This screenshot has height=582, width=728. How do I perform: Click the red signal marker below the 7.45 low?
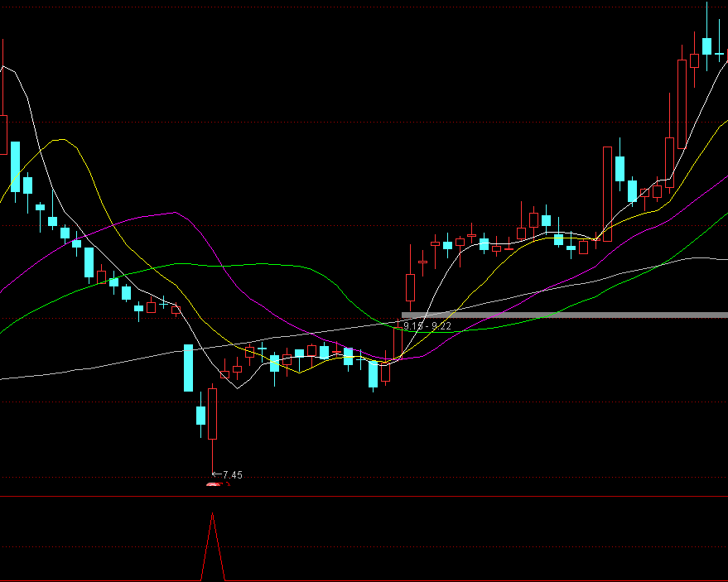(213, 484)
